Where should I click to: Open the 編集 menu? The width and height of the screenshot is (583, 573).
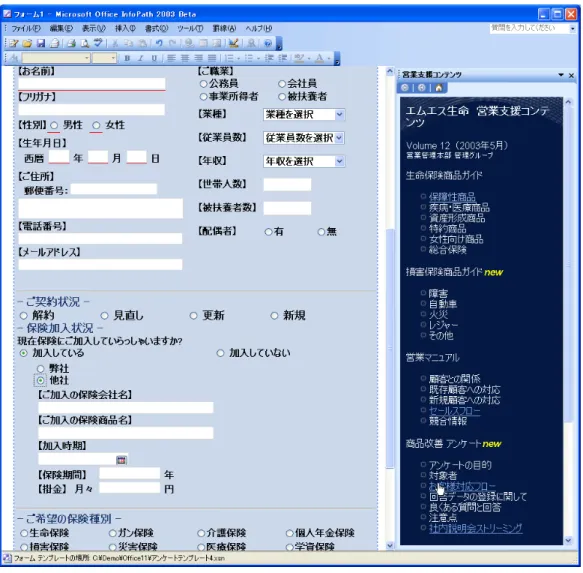(x=61, y=28)
